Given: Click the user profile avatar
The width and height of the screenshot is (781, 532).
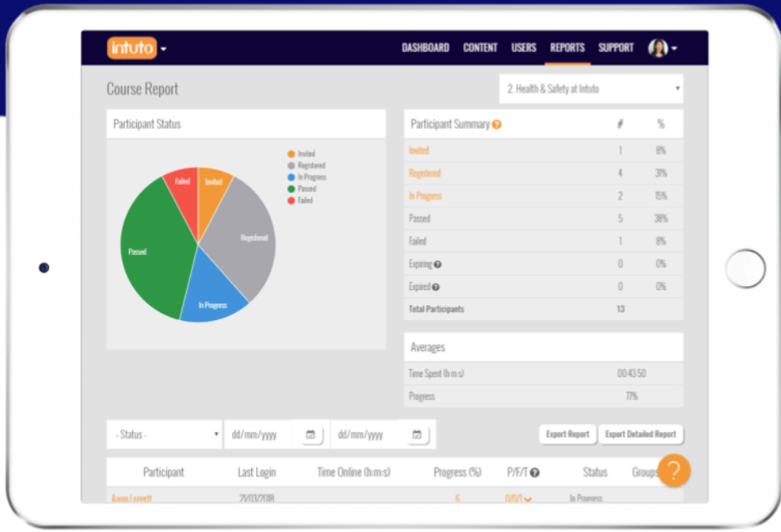Looking at the screenshot, I should click(657, 48).
